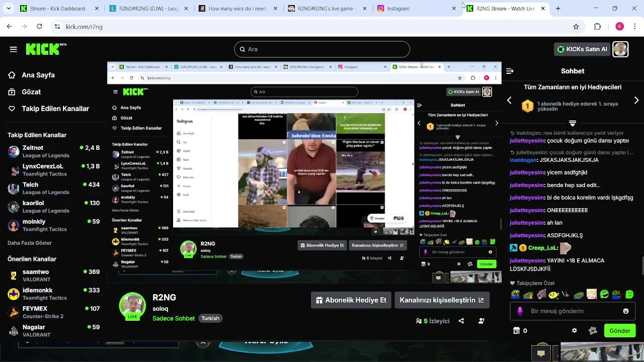Open saamtwo recommended channel
This screenshot has height=362, width=644.
pyautogui.click(x=53, y=276)
